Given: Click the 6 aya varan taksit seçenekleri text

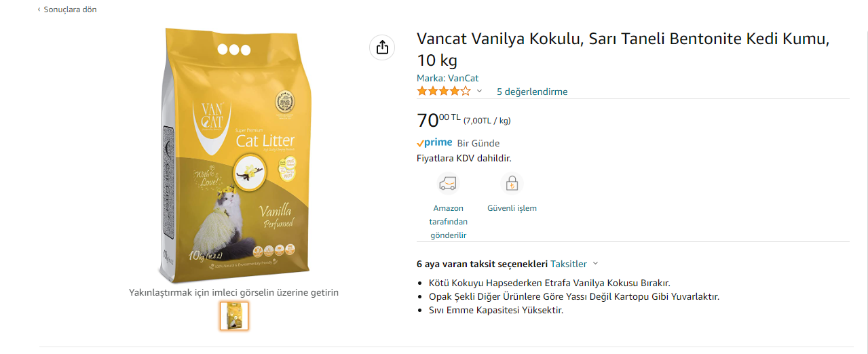Looking at the screenshot, I should coord(482,264).
